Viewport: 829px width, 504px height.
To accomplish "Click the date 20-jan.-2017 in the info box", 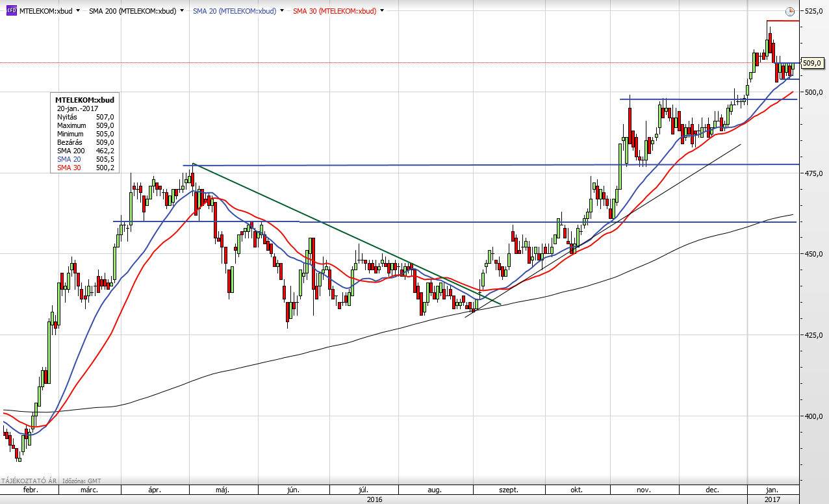I will pyautogui.click(x=77, y=108).
